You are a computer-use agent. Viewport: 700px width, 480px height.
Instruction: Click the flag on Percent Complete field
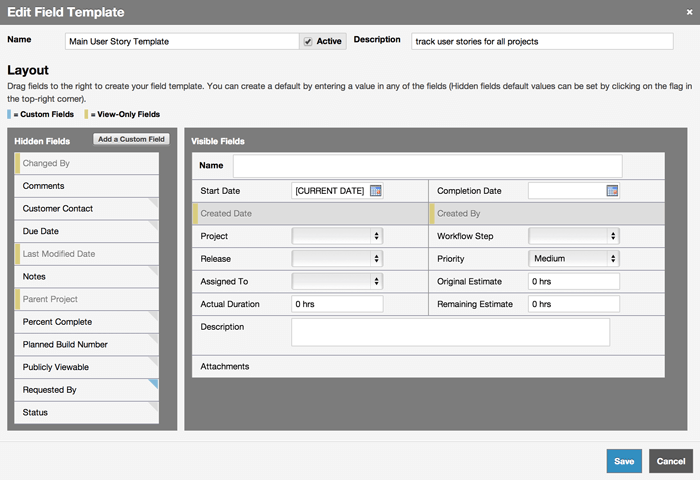coord(154,316)
